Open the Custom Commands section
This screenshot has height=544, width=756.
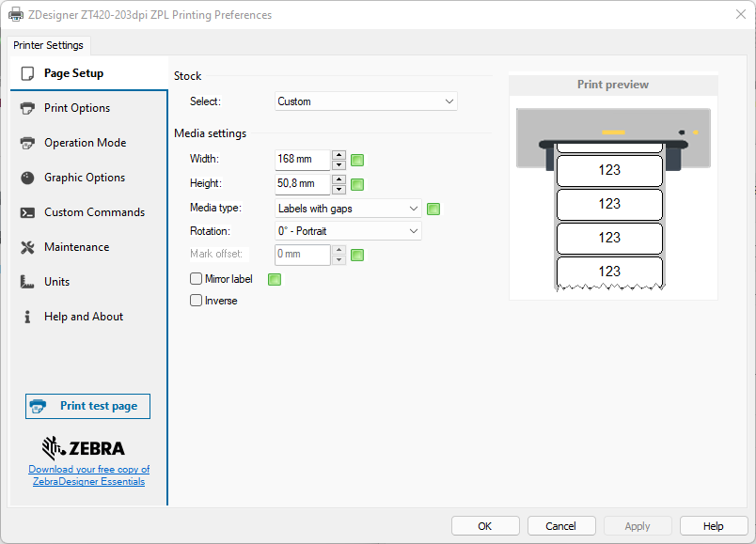[89, 212]
